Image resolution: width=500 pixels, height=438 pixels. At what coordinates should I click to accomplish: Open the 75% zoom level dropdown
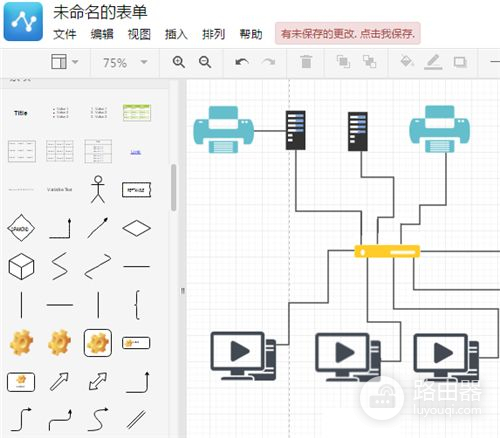click(125, 62)
